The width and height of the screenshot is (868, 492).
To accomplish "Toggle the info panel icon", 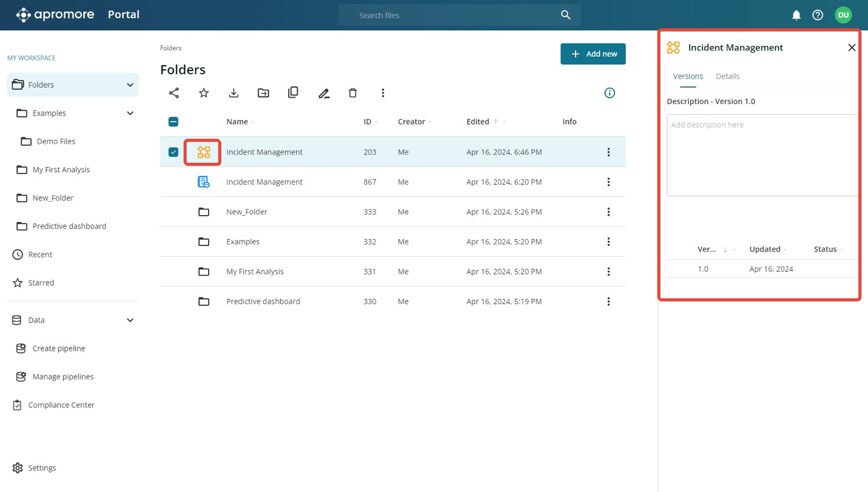I will coord(610,93).
